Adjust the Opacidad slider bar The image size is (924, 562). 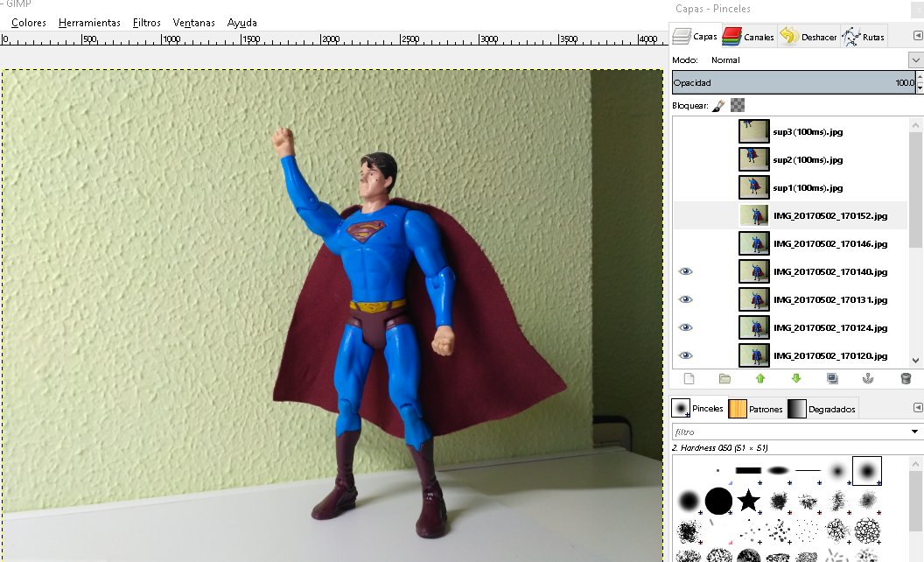click(x=794, y=82)
